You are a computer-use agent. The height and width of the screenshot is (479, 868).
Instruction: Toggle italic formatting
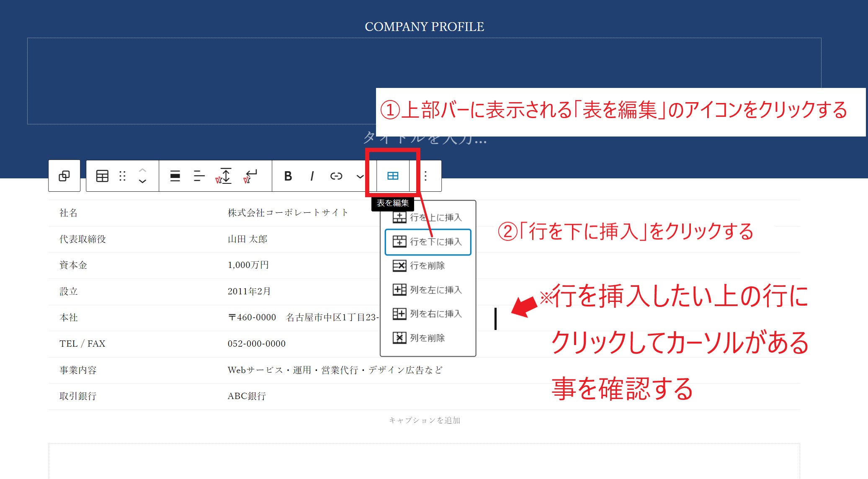click(x=312, y=176)
